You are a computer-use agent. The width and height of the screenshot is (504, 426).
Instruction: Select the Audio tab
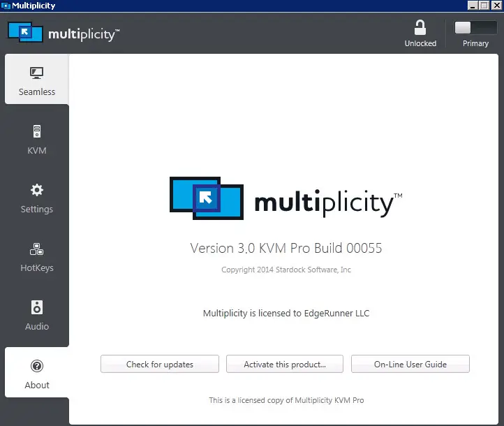[36, 316]
